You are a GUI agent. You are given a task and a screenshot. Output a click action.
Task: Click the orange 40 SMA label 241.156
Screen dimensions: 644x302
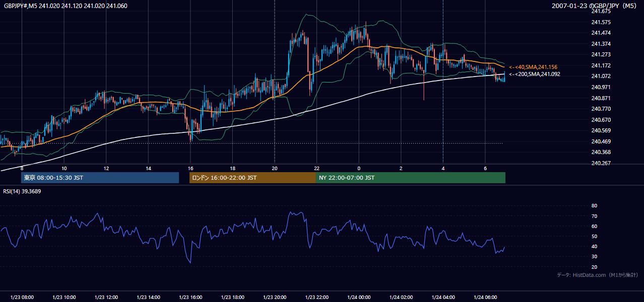[533, 67]
